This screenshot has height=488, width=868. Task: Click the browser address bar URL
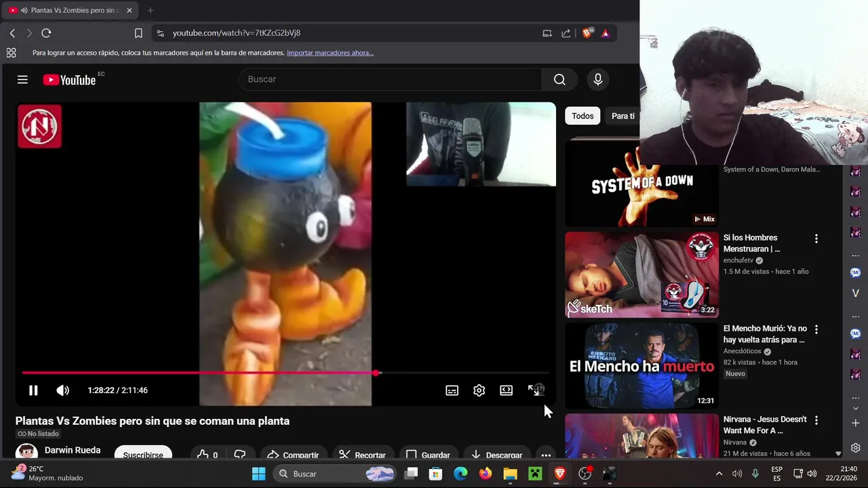(x=236, y=33)
